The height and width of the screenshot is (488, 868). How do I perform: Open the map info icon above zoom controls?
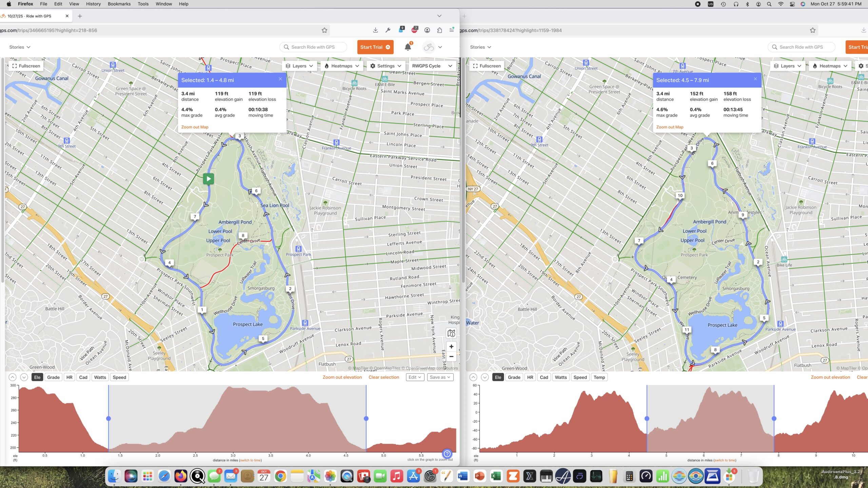point(451,333)
